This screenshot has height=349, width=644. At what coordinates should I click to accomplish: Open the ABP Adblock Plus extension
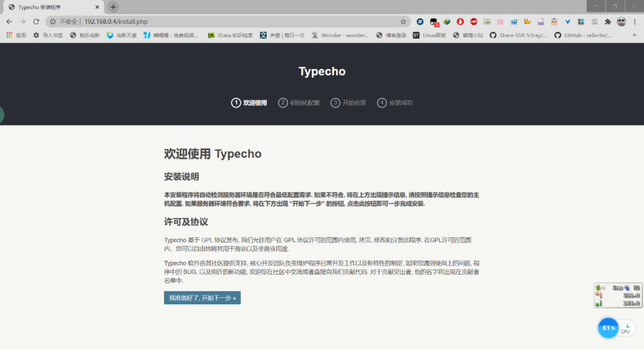pyautogui.click(x=473, y=21)
